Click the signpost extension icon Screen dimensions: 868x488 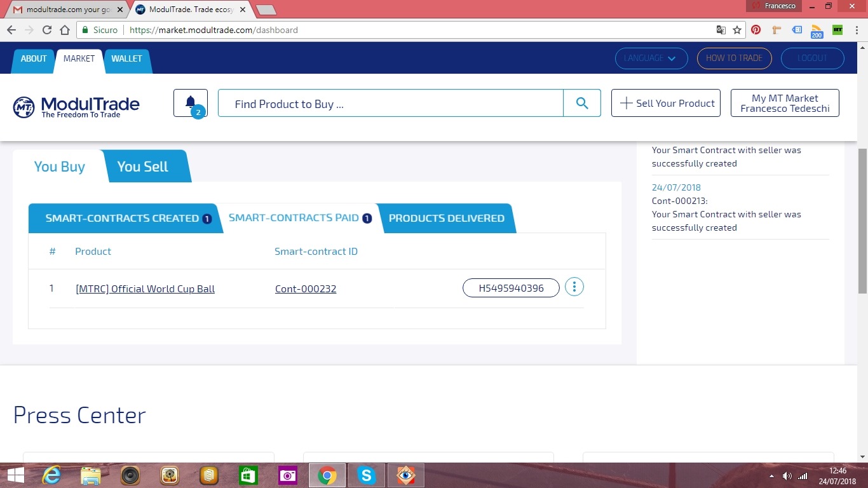(x=776, y=30)
